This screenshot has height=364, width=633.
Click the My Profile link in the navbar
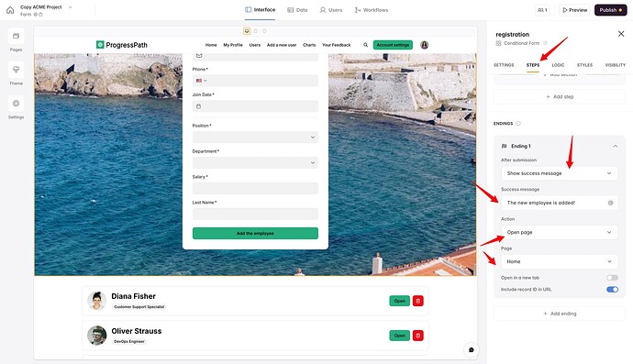tap(233, 45)
